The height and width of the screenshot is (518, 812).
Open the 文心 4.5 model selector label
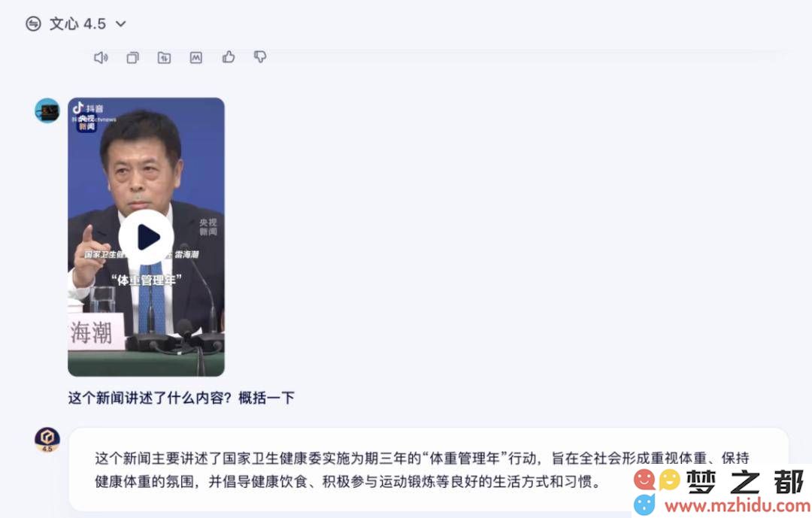coord(77,24)
